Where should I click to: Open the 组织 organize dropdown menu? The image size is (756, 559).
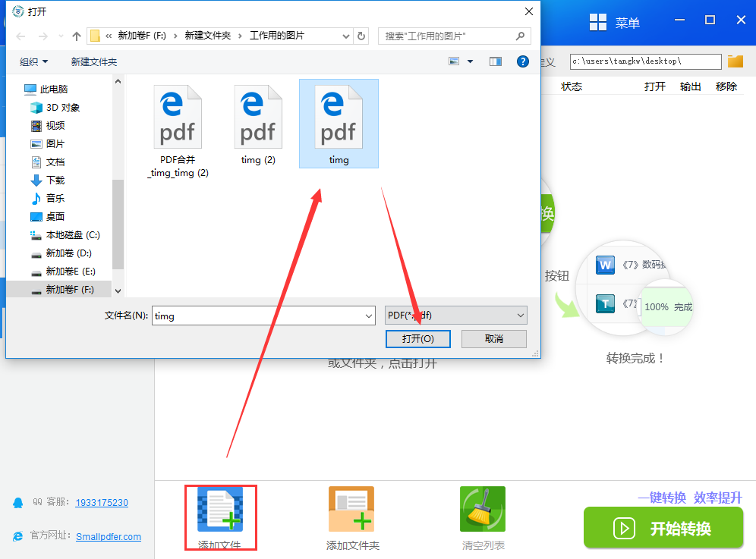(x=33, y=61)
